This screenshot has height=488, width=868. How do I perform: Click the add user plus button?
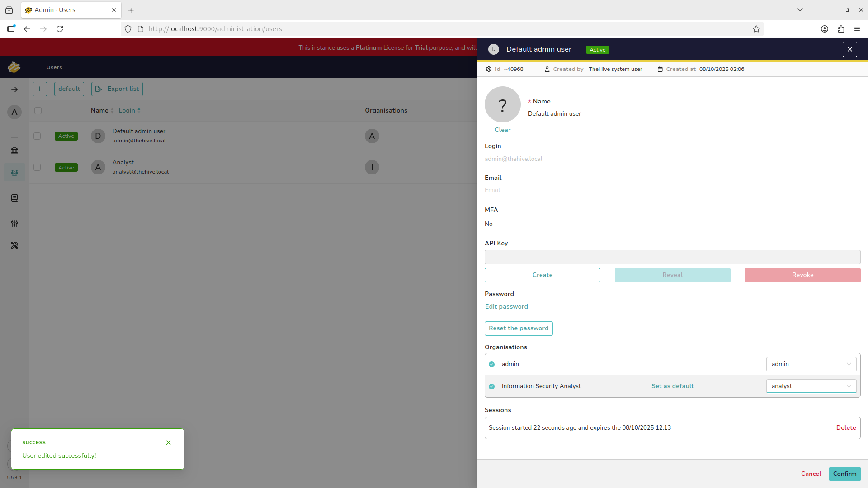coord(40,89)
